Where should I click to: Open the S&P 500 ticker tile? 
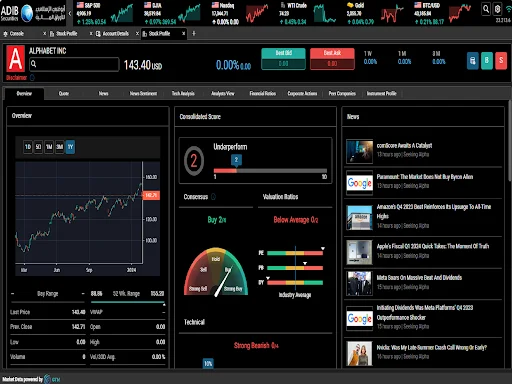(x=105, y=13)
